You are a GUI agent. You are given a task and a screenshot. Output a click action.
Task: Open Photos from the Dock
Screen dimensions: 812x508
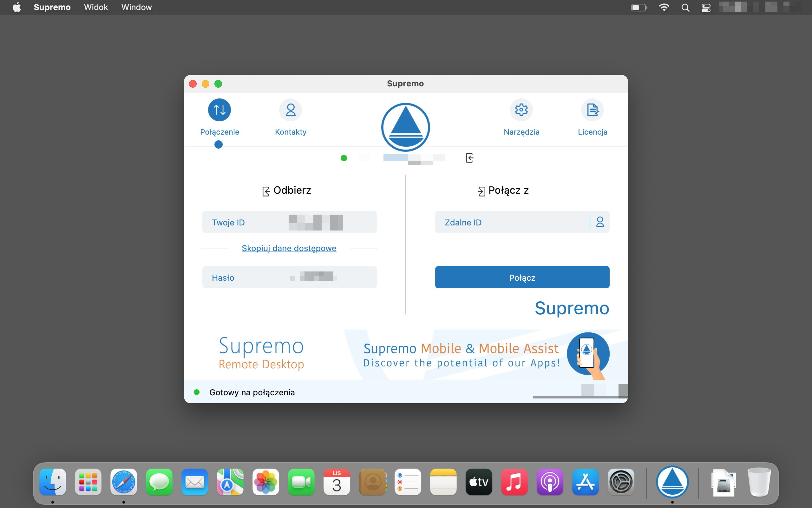(x=266, y=482)
